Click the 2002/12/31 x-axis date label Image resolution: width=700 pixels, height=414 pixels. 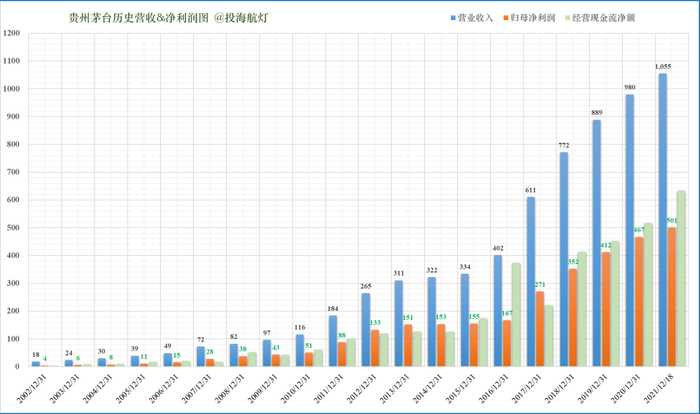coord(31,388)
